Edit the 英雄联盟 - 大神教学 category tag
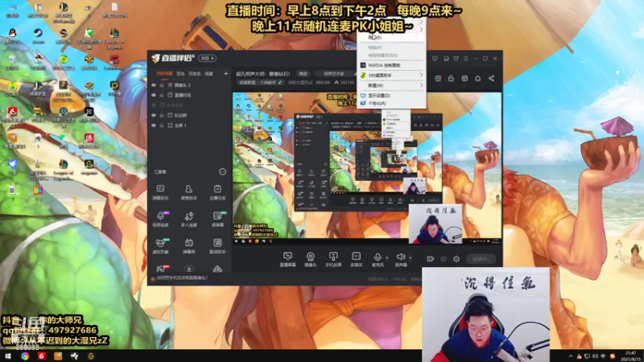The image size is (644, 362). pos(260,83)
